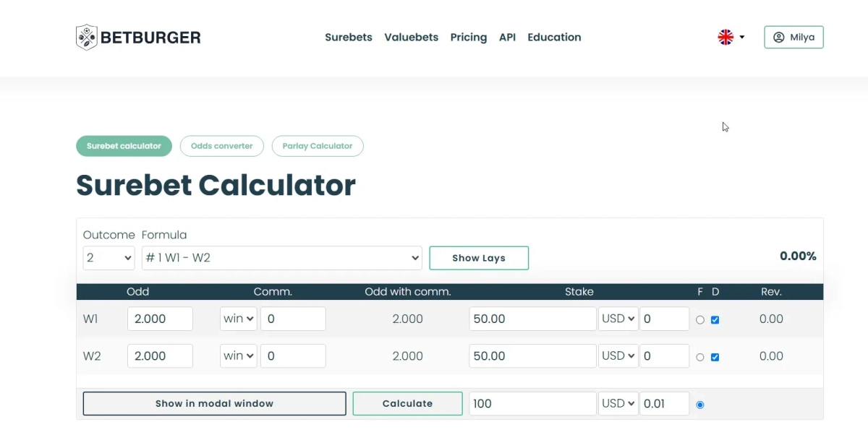Image resolution: width=868 pixels, height=435 pixels.
Task: Switch to the Parlay Calculator tab
Action: point(318,146)
